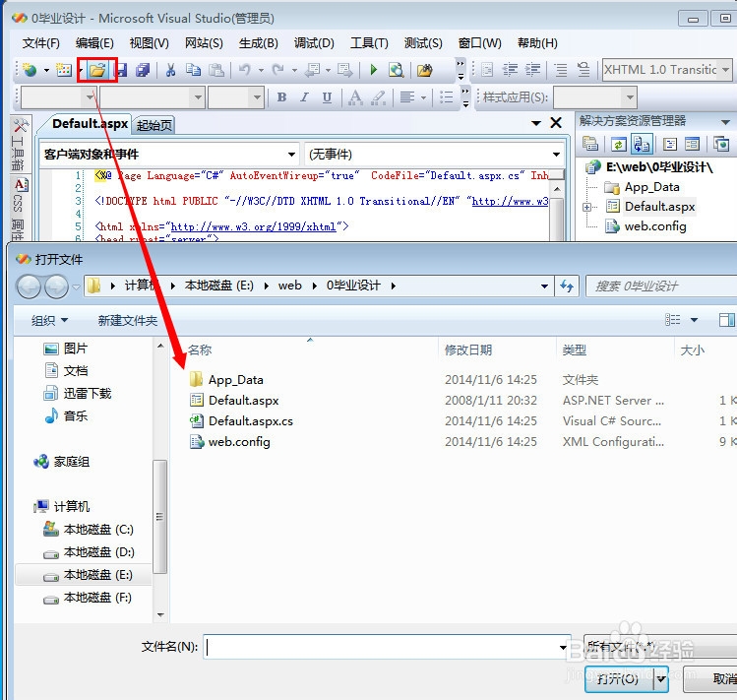
Task: Click the Open File folder icon
Action: tap(97, 71)
